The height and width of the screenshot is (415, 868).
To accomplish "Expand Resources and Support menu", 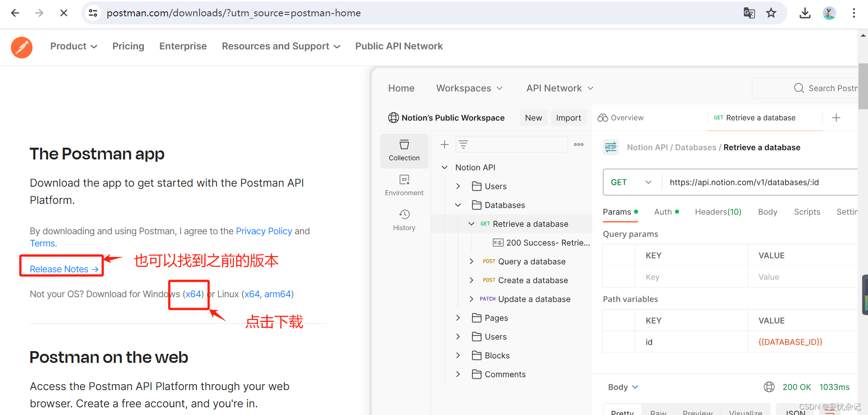I will tap(281, 46).
